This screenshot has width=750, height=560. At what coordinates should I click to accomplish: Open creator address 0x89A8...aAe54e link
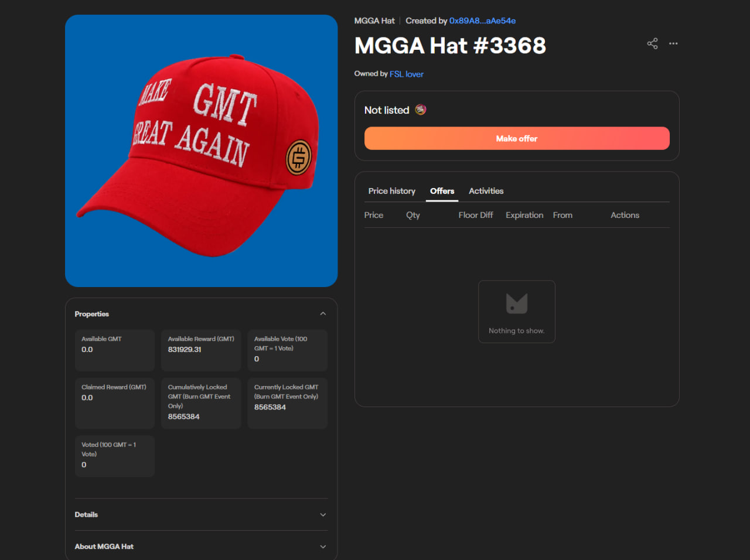[x=482, y=21]
